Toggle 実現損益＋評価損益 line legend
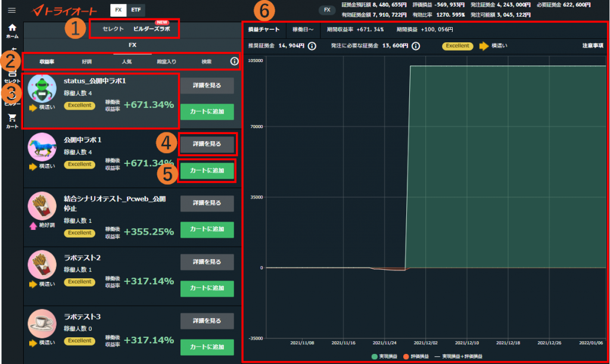Image resolution: width=610 pixels, height=364 pixels. click(459, 357)
